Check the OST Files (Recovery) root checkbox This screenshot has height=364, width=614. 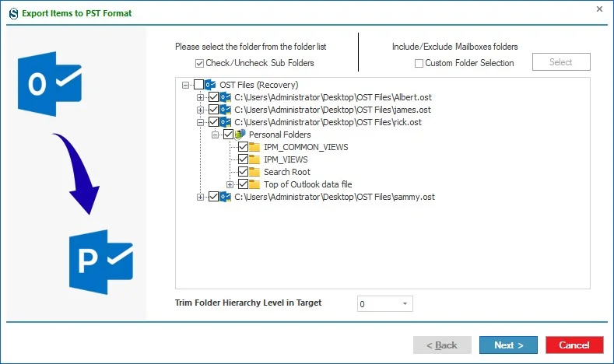pos(199,85)
